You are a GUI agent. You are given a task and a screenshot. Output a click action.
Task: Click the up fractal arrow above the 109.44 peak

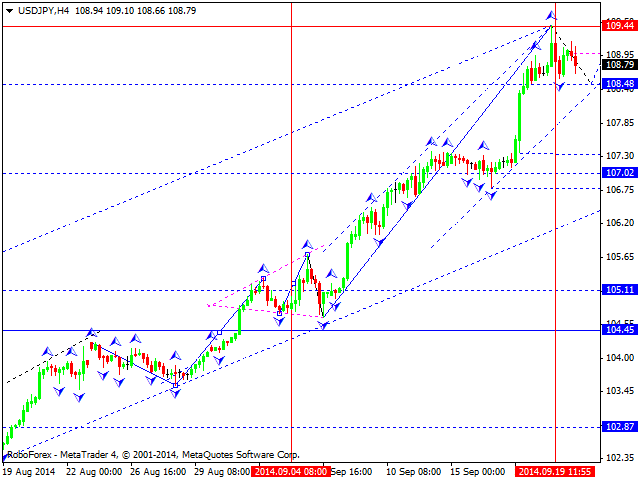click(x=551, y=16)
